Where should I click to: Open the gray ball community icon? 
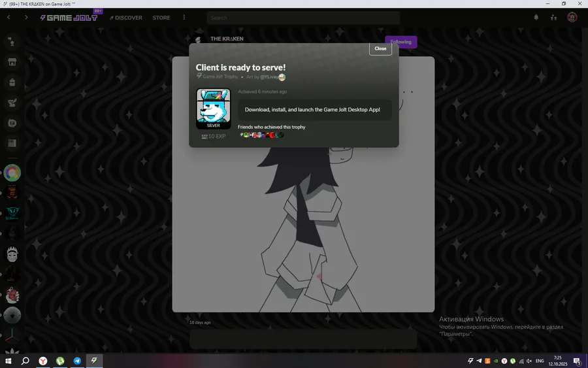[12, 315]
